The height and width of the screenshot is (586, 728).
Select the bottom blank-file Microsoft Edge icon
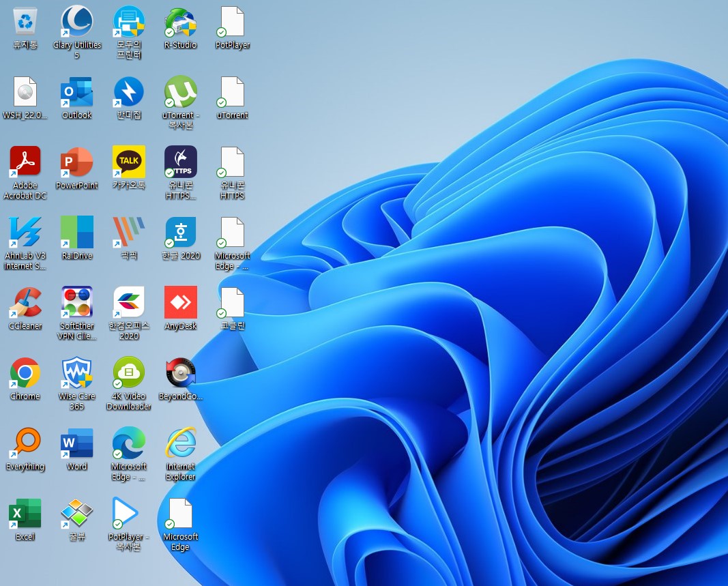[x=181, y=513]
